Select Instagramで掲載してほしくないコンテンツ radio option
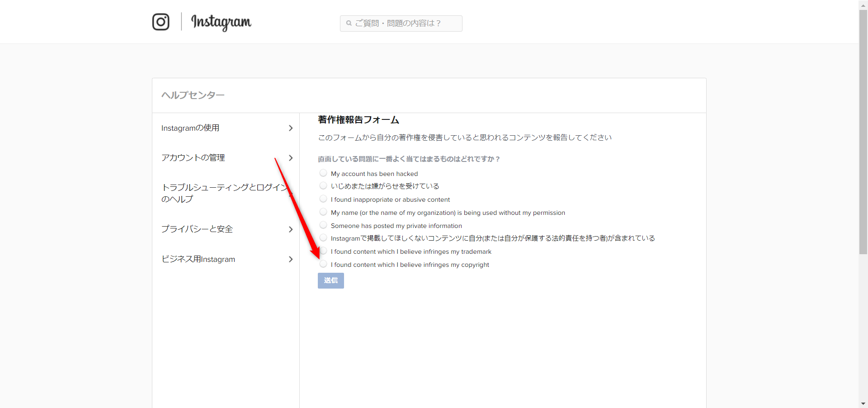 click(x=323, y=237)
